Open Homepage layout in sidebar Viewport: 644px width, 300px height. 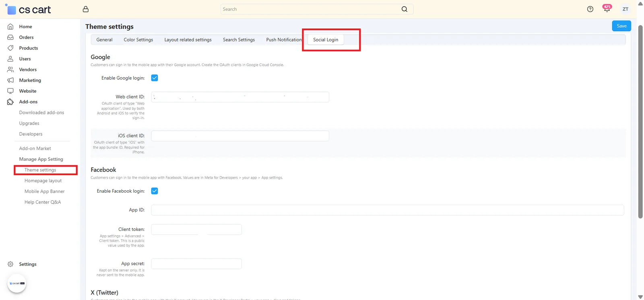coord(43,181)
